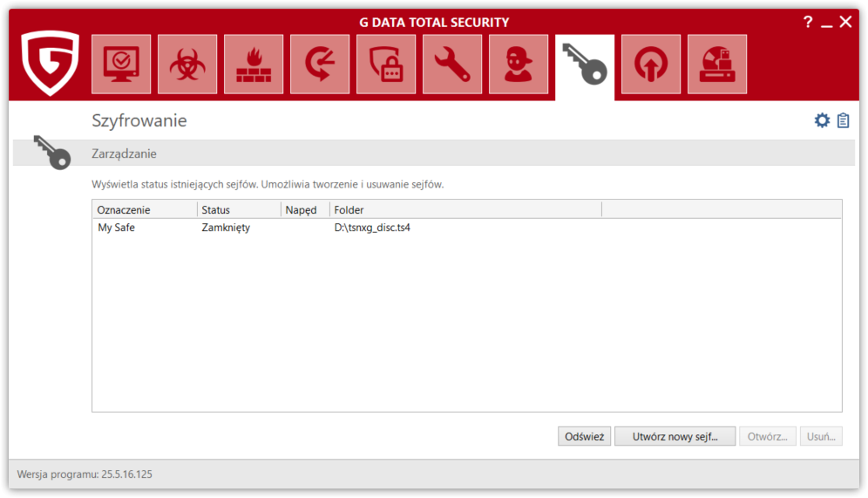Open the Tuner wrench icon

(x=452, y=65)
